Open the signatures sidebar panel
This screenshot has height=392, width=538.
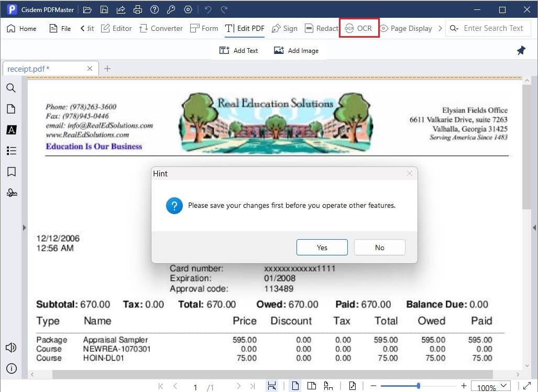tap(12, 193)
